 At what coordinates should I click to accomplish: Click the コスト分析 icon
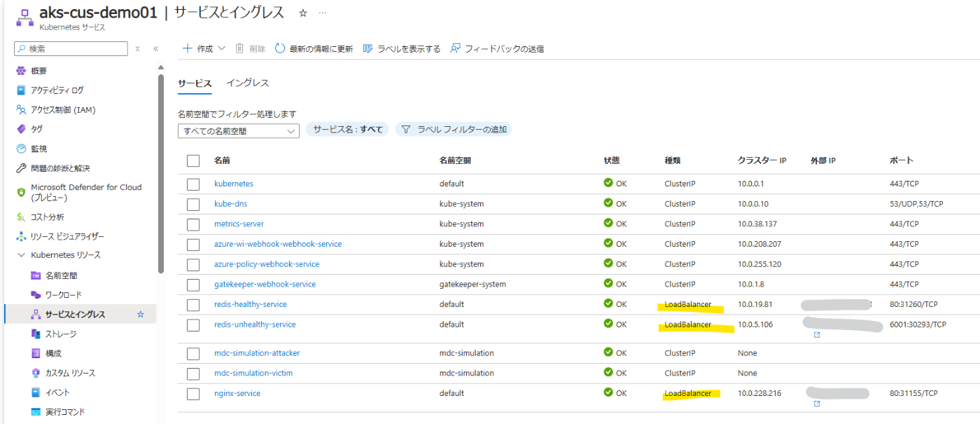[21, 217]
